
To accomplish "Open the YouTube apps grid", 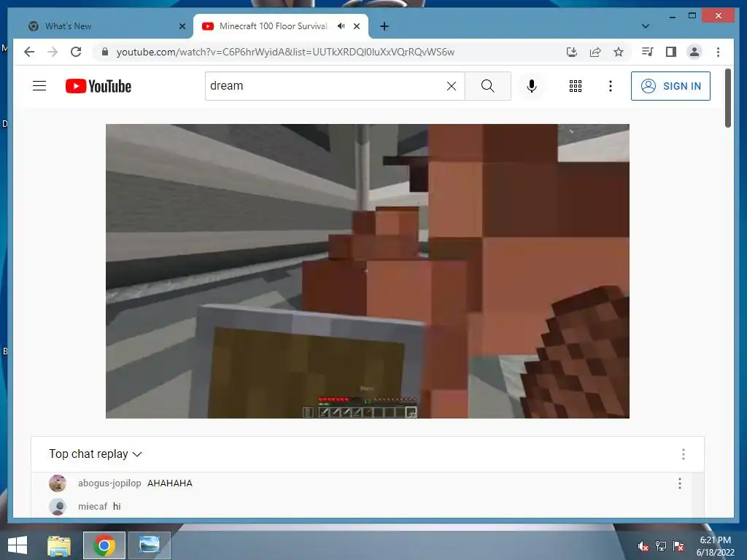I will (576, 86).
